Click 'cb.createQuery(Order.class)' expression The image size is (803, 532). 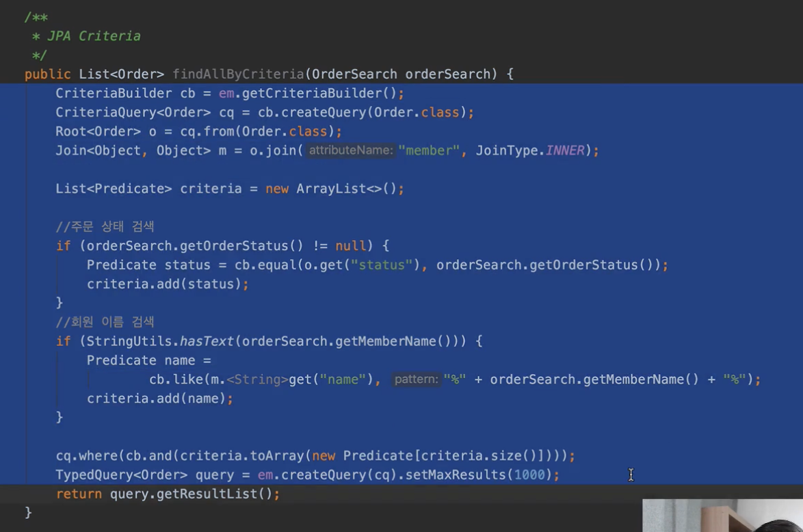point(363,112)
